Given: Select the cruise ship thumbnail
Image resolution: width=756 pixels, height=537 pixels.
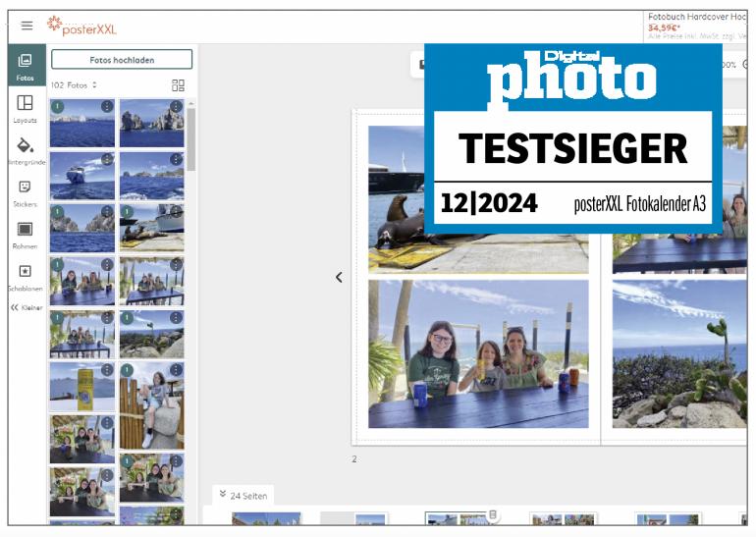Looking at the screenshot, I should click(81, 178).
